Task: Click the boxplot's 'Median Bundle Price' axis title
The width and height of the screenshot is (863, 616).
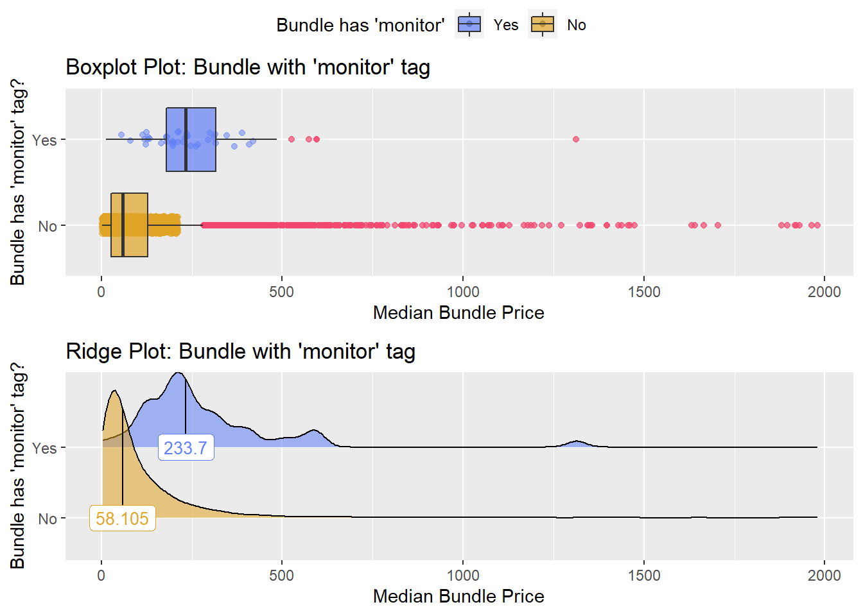Action: [458, 312]
